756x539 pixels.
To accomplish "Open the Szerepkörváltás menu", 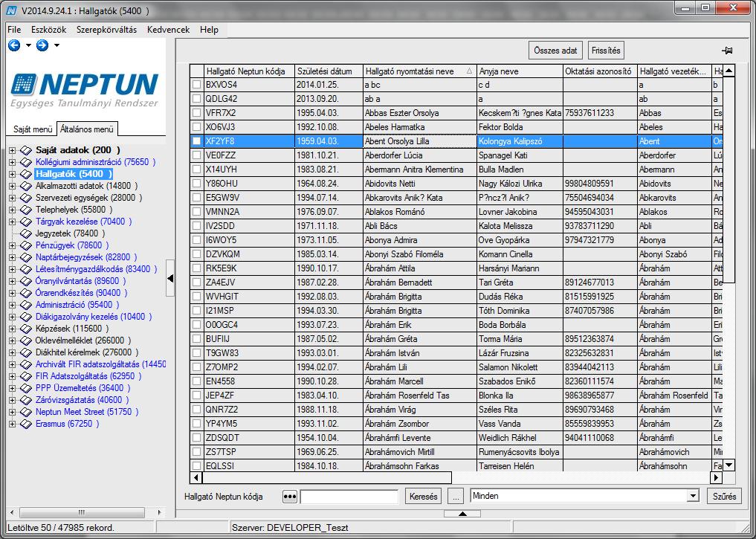I will (106, 30).
